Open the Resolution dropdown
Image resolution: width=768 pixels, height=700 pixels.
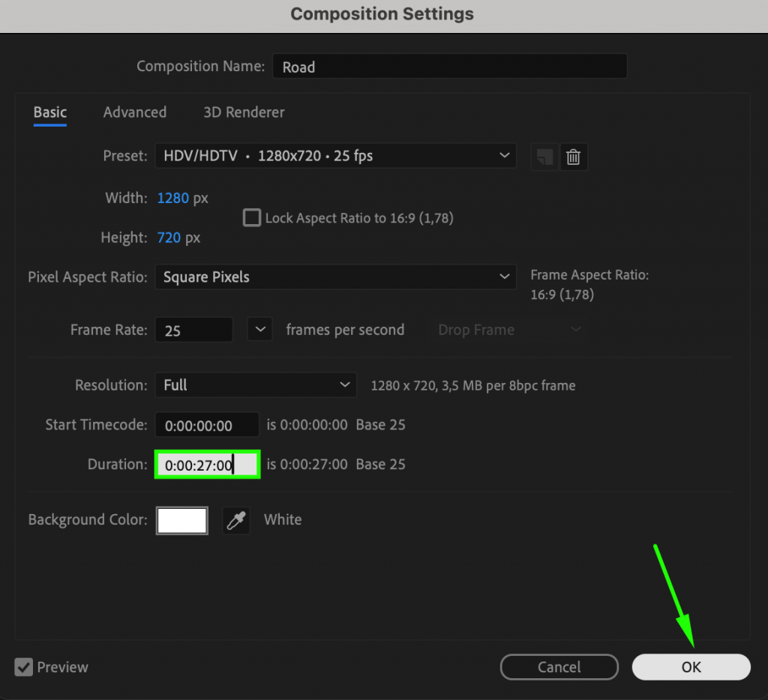pyautogui.click(x=256, y=385)
